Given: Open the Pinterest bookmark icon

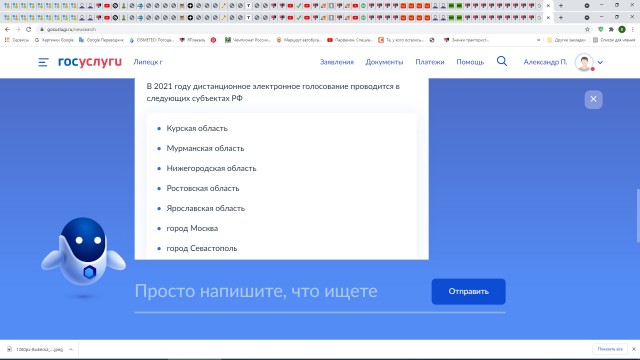Looking at the screenshot, I should pos(213,40).
